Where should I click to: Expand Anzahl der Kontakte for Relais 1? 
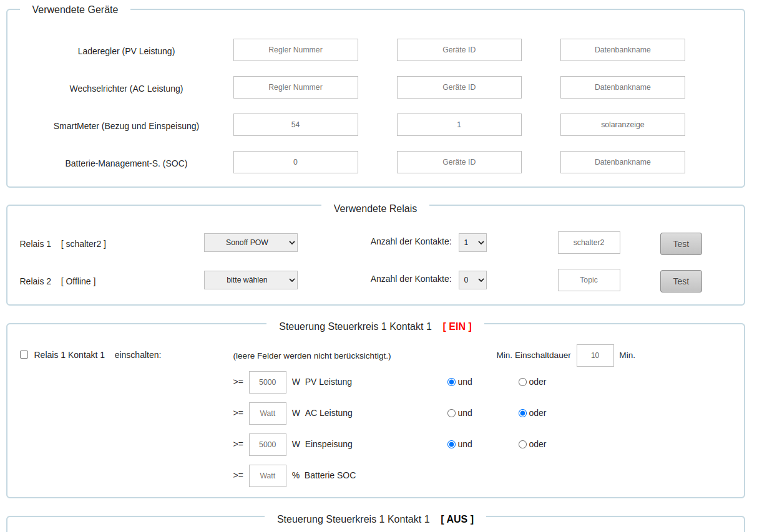[x=472, y=243]
